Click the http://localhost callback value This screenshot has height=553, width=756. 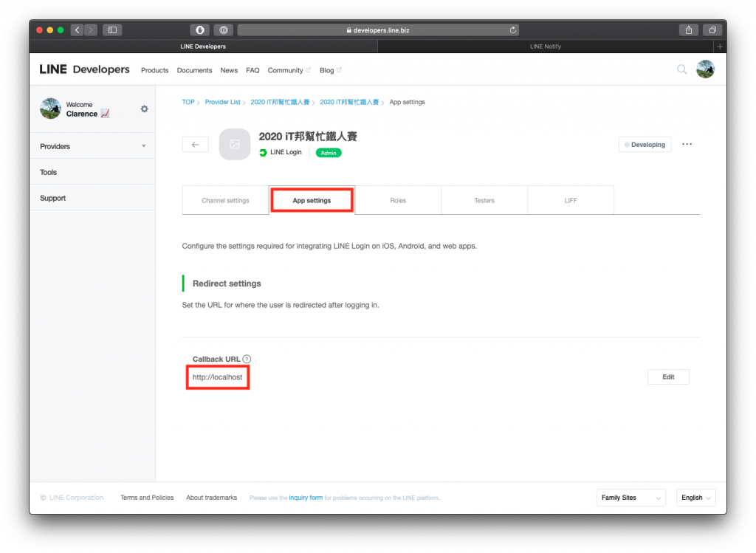218,377
